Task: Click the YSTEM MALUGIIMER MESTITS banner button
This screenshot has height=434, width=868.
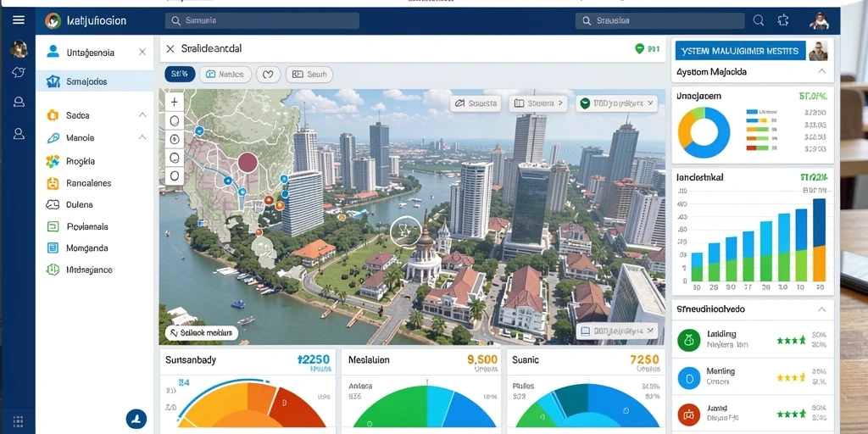Action: (x=740, y=51)
